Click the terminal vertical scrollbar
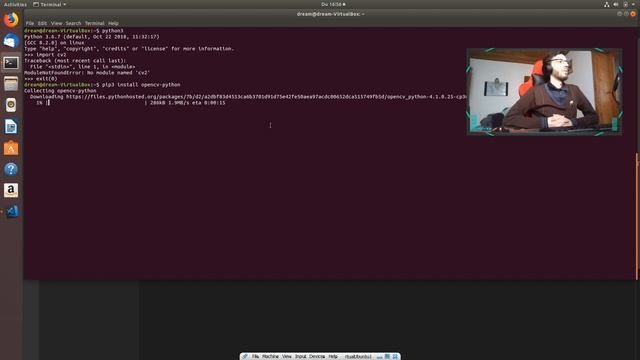 637,216
